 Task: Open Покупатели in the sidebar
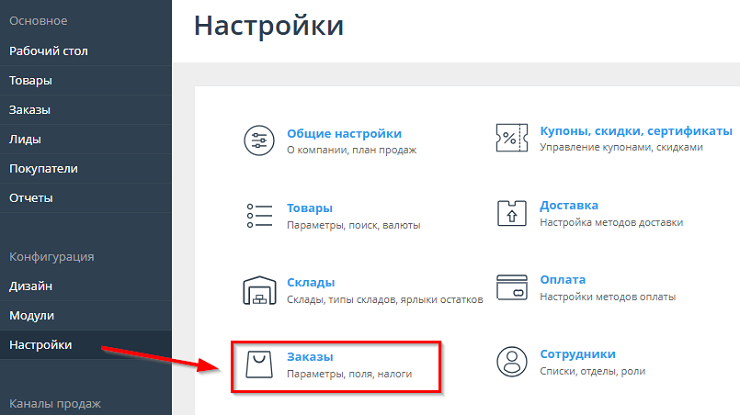click(x=43, y=168)
